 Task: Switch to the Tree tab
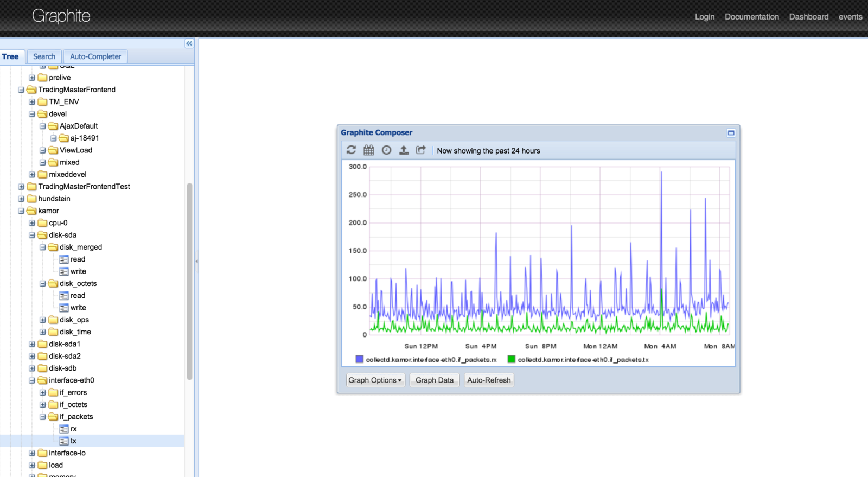pos(11,56)
